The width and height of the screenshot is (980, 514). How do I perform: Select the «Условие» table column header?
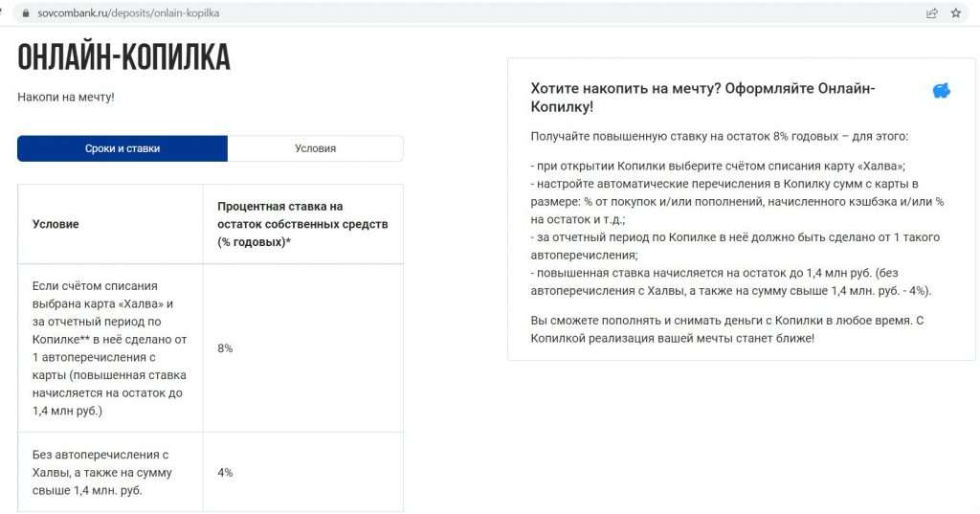coord(56,224)
